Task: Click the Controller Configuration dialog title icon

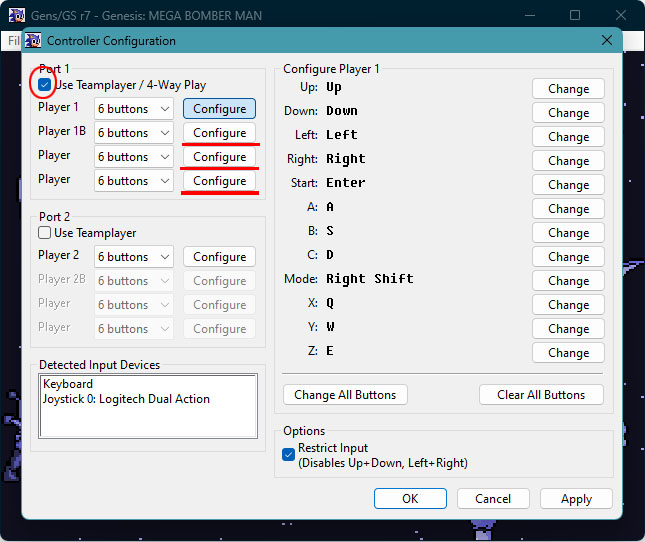Action: 34,41
